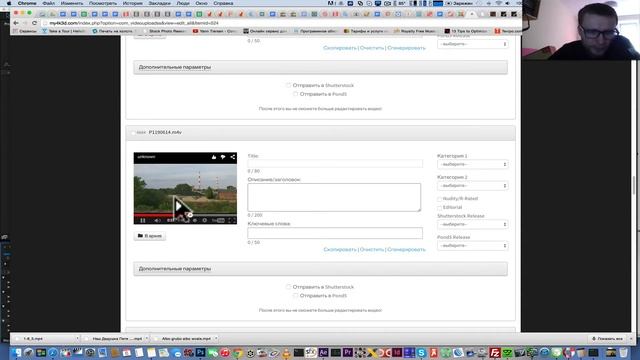Pause the P1190614.m4v video preview
The image size is (640, 360).
[x=143, y=220]
